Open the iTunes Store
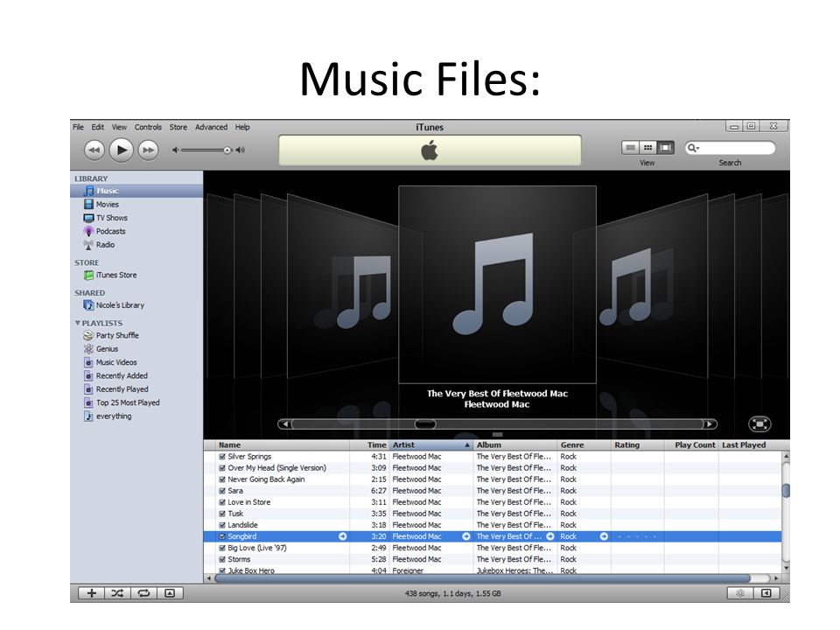840x630 pixels. pyautogui.click(x=136, y=275)
